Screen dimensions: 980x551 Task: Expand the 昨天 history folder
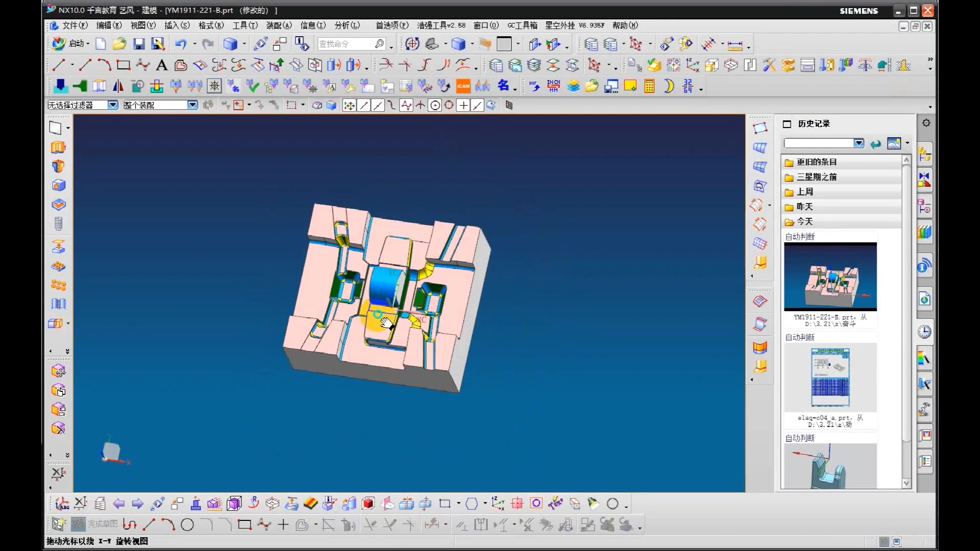804,207
